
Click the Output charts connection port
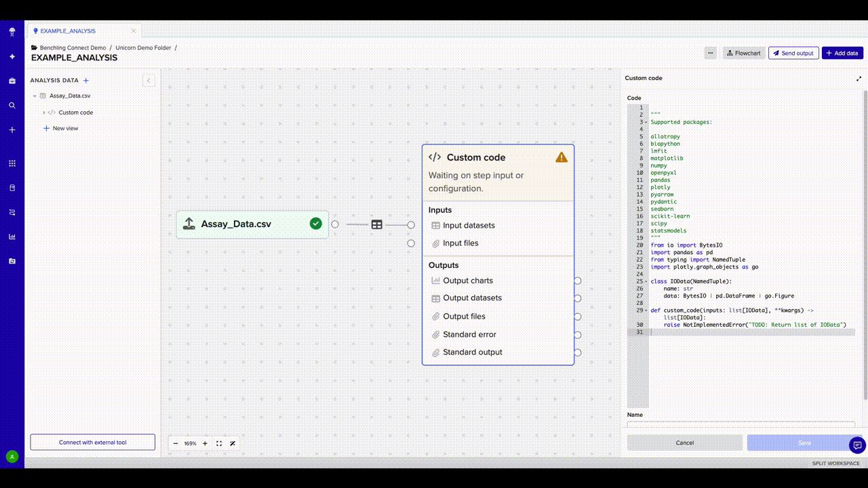(578, 281)
